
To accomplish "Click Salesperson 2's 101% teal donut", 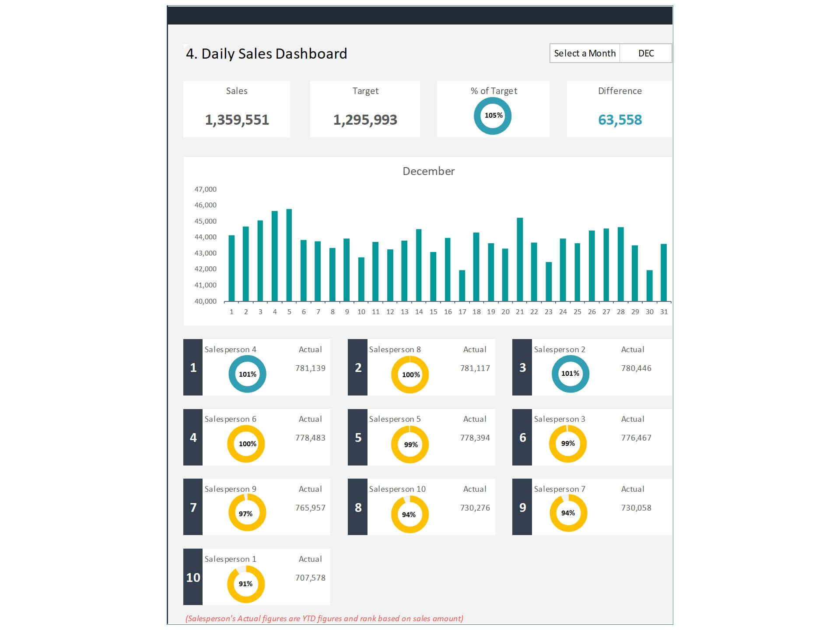I will (x=570, y=374).
